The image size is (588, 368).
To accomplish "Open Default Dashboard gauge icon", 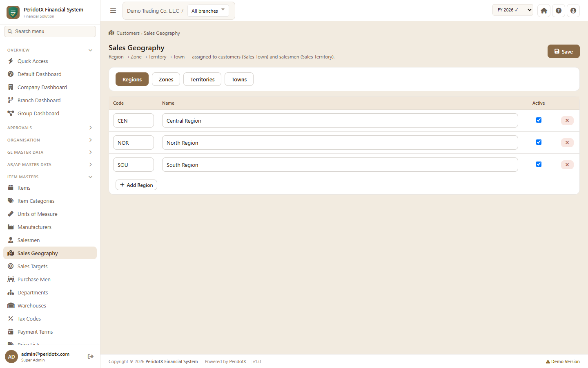I will click(x=11, y=74).
